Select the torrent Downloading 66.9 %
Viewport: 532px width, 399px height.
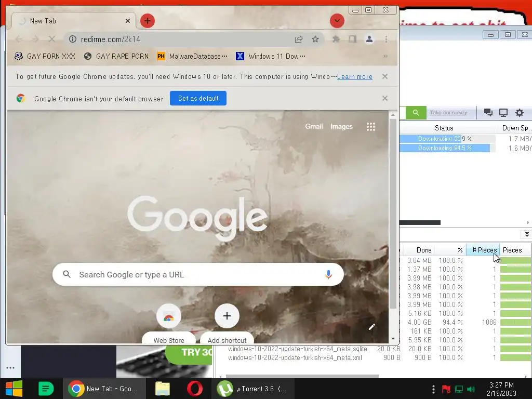(465, 139)
